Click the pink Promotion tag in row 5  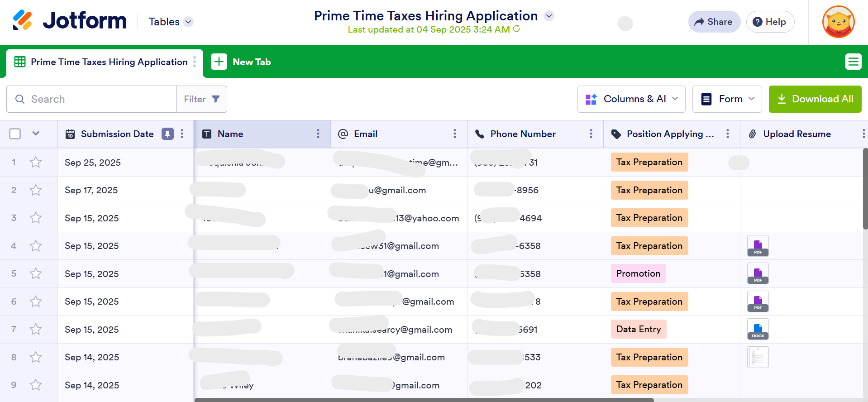638,274
